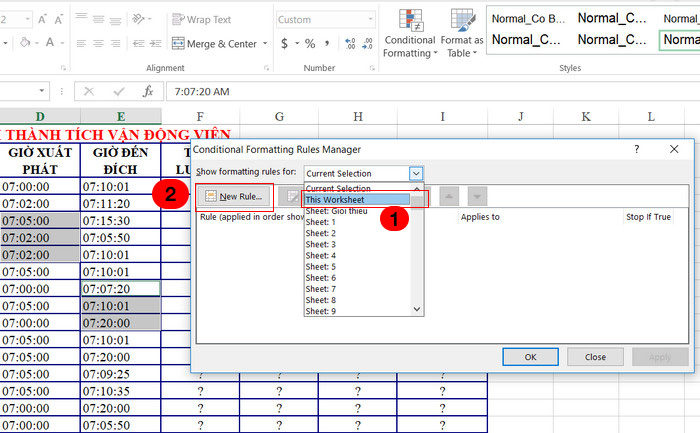Choose This Worksheet in the dropdown list

pyautogui.click(x=357, y=200)
